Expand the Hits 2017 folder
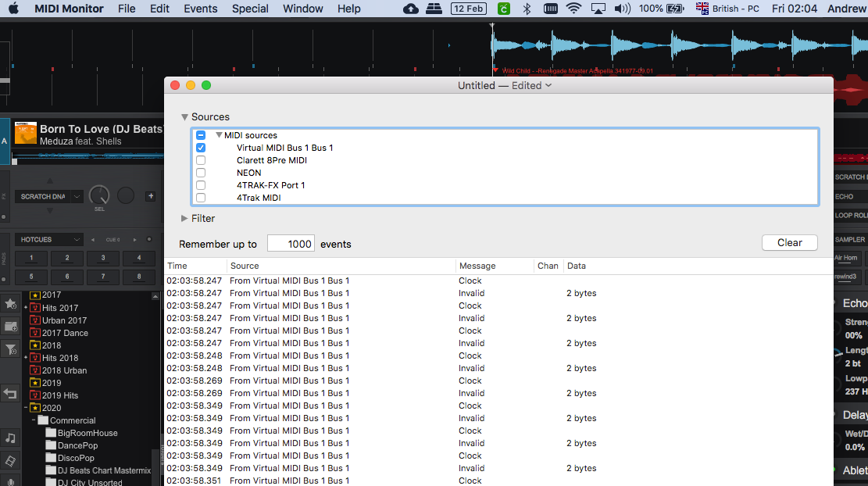 coord(26,308)
